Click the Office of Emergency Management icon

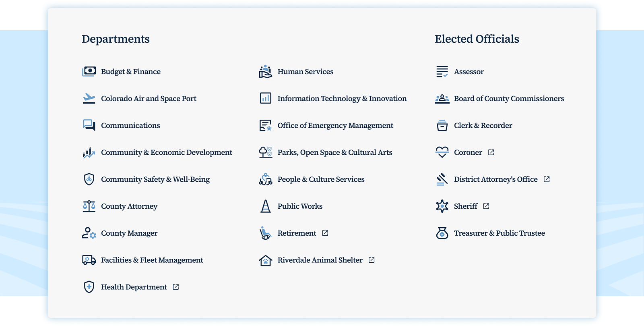click(x=266, y=125)
